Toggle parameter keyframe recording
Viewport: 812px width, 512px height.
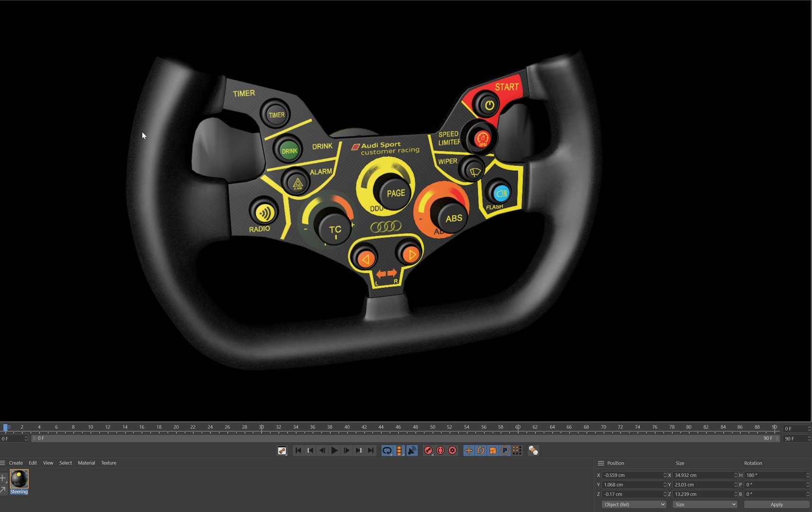pos(505,450)
